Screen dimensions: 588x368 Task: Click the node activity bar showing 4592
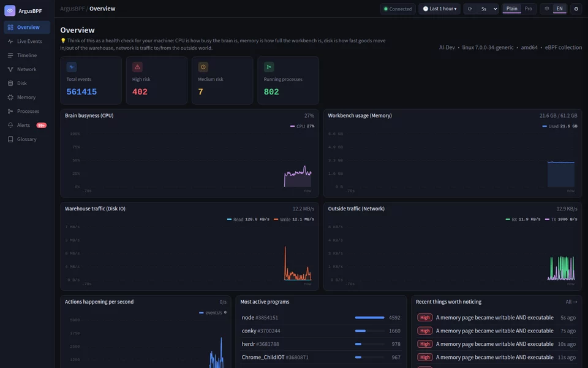click(x=369, y=318)
